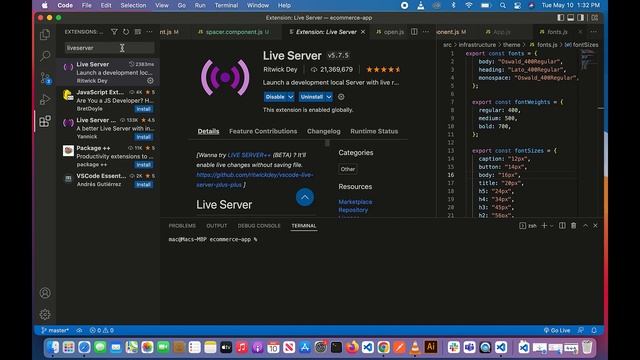This screenshot has height=360, width=640.
Task: Click the feedback icon in status bar
Action: 581,330
